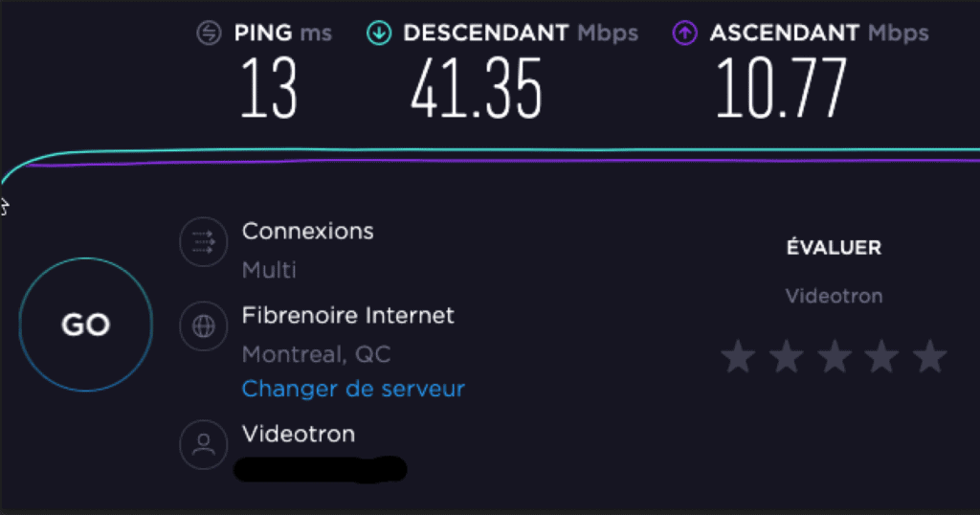Click the globe server icon
The height and width of the screenshot is (515, 980).
point(203,325)
